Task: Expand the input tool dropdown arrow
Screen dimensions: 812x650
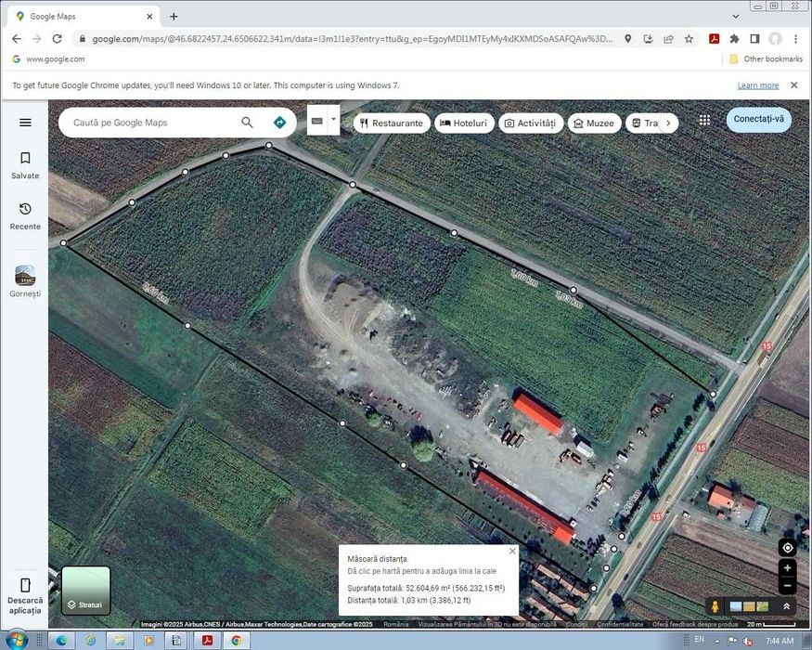Action: 333,120
